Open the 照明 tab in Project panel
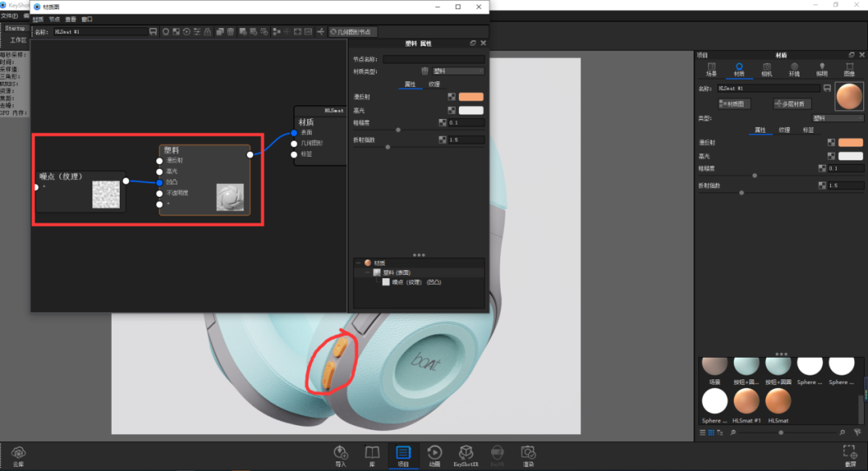 point(822,70)
